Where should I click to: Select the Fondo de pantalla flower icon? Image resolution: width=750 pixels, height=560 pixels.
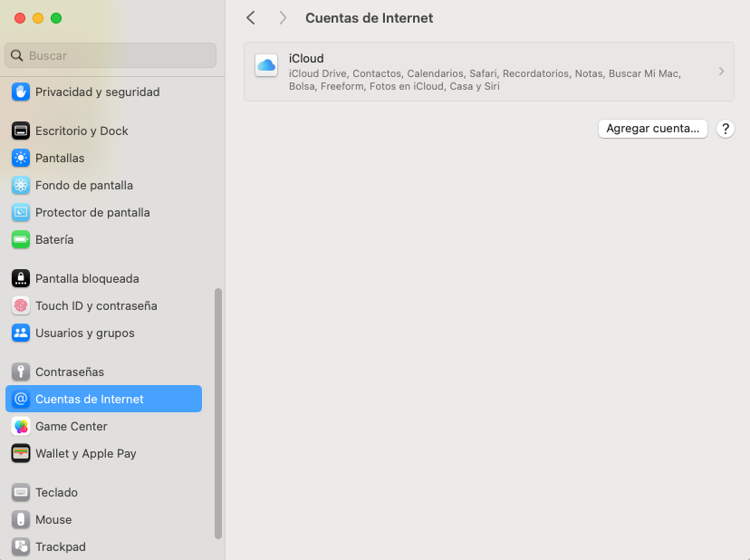point(21,185)
